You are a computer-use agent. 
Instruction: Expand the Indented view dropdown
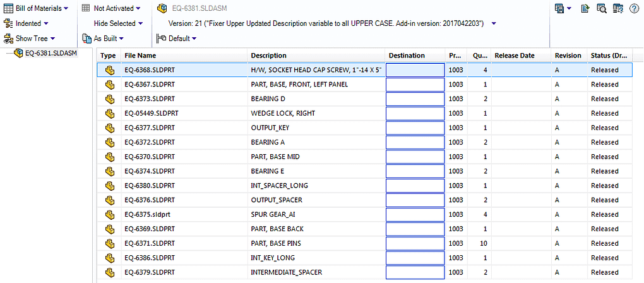click(26, 23)
